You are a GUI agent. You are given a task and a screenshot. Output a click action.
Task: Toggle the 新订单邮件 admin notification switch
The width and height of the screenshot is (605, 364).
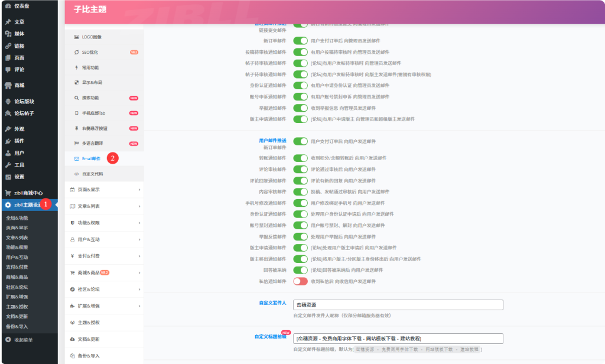click(x=300, y=41)
